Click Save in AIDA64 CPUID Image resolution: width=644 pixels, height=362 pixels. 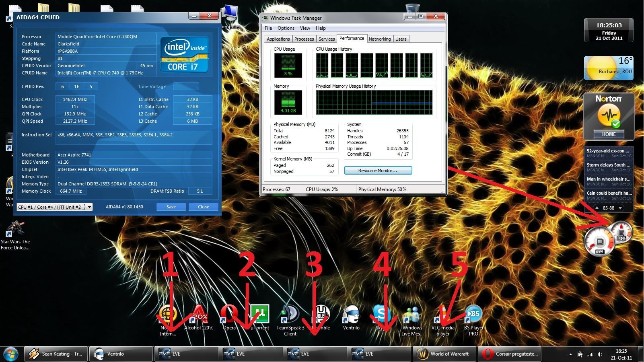[x=171, y=207]
